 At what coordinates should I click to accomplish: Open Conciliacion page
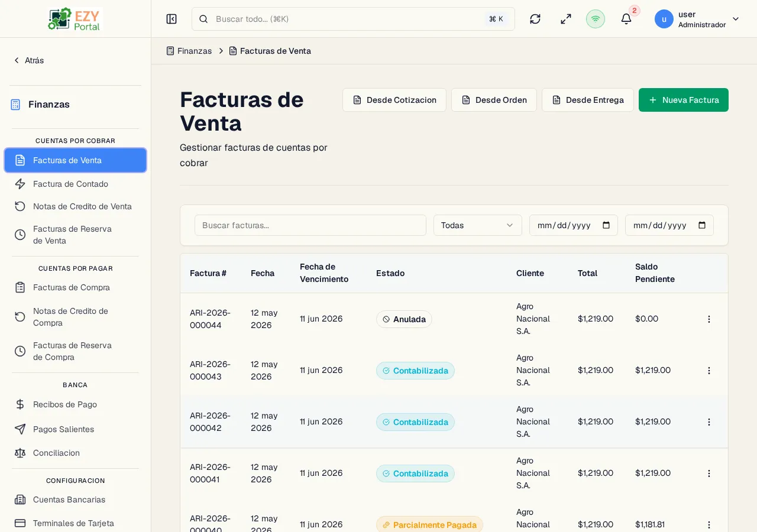pyautogui.click(x=75, y=453)
